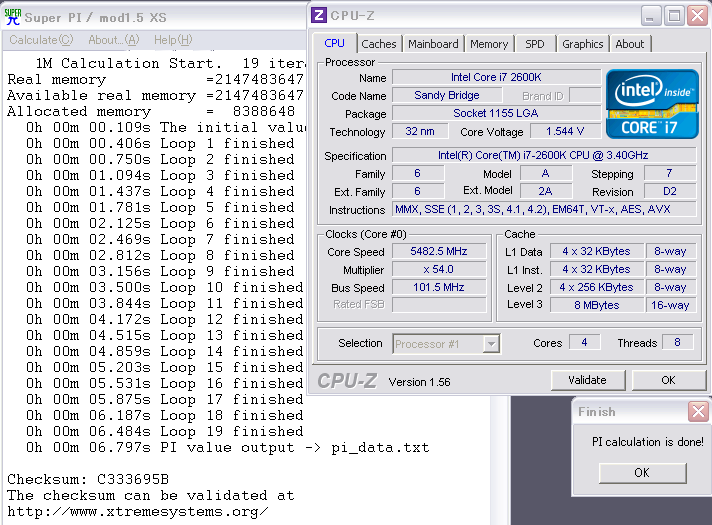Click the Stepping value 7
This screenshot has width=712, height=525.
coord(670,173)
